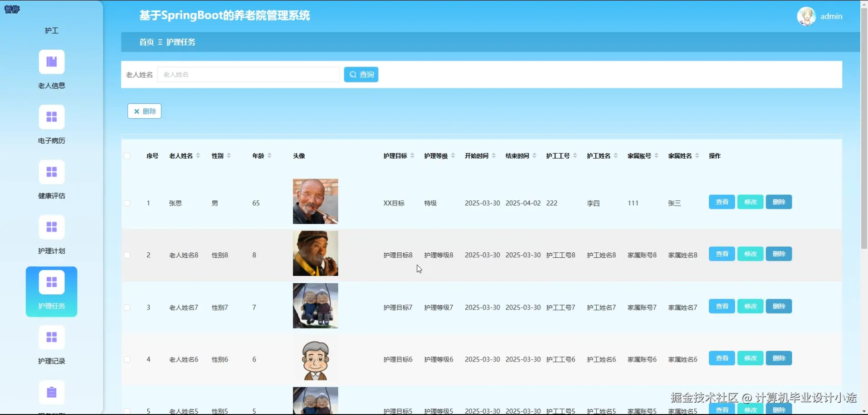This screenshot has width=868, height=415.
Task: Open the 护理记录 module icon
Action: pos(51,338)
